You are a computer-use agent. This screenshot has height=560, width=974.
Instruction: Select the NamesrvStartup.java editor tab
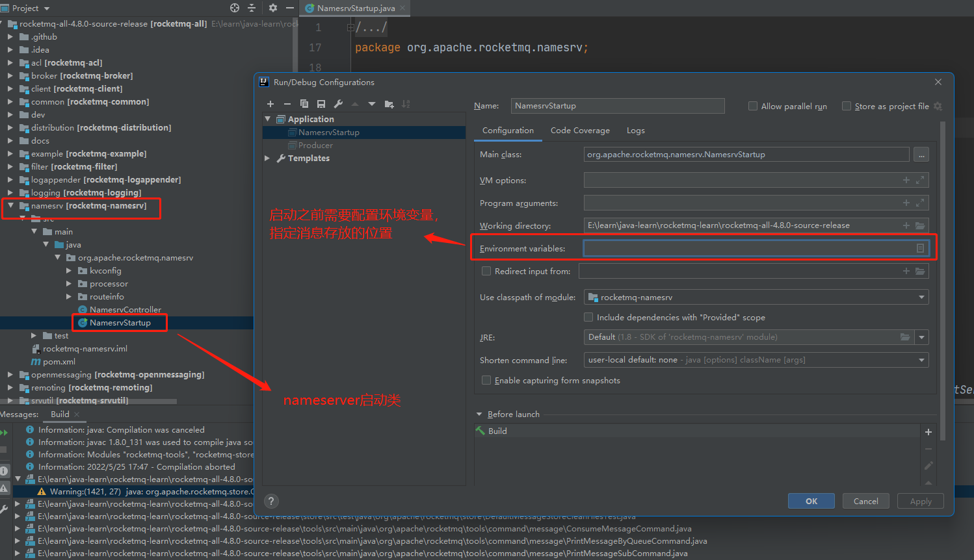click(355, 8)
